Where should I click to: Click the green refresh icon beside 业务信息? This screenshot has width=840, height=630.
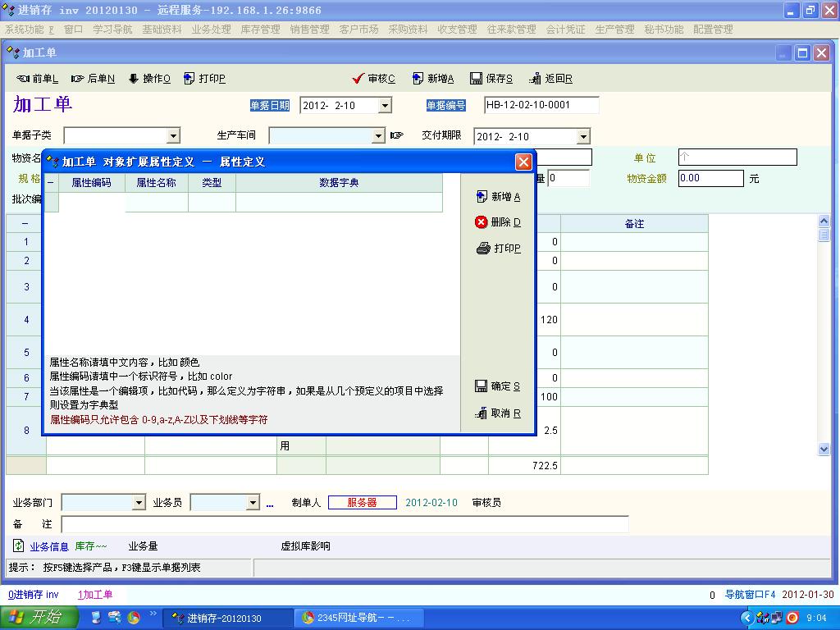(x=18, y=546)
